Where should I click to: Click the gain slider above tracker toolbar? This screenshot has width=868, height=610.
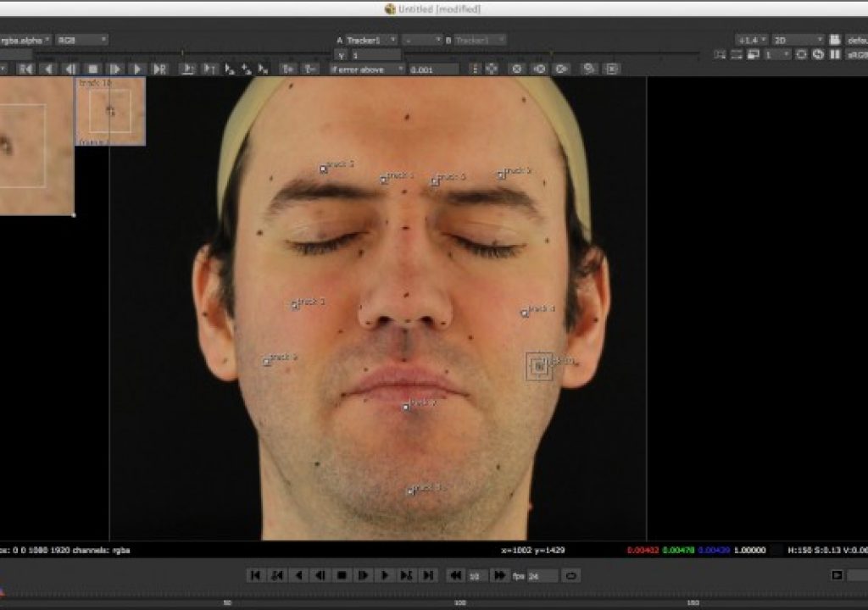click(183, 53)
